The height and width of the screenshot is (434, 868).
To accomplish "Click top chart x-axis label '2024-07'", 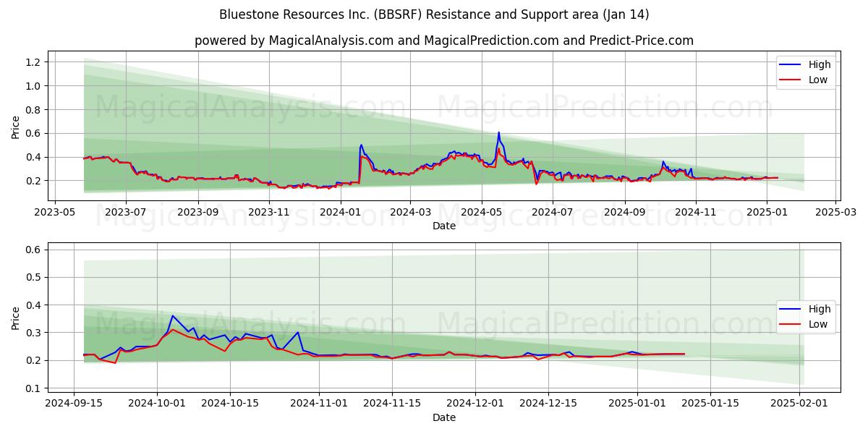I will 553,213.
